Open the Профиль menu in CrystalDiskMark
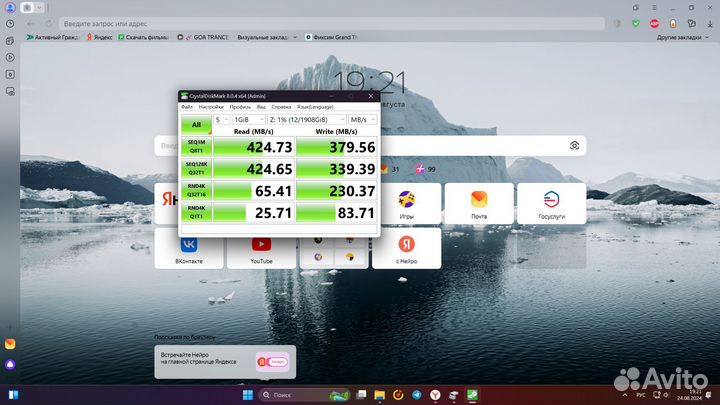The height and width of the screenshot is (405, 720). pyautogui.click(x=240, y=107)
